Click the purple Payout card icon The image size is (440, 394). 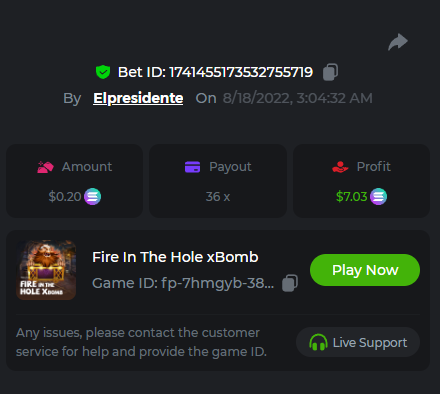click(192, 167)
